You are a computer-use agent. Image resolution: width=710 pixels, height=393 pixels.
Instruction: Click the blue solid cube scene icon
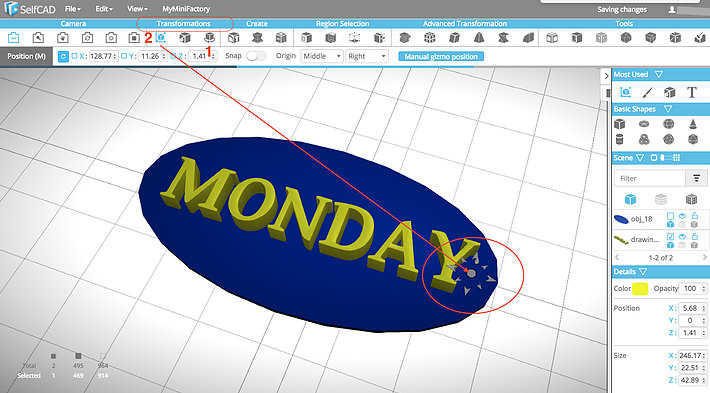click(630, 199)
